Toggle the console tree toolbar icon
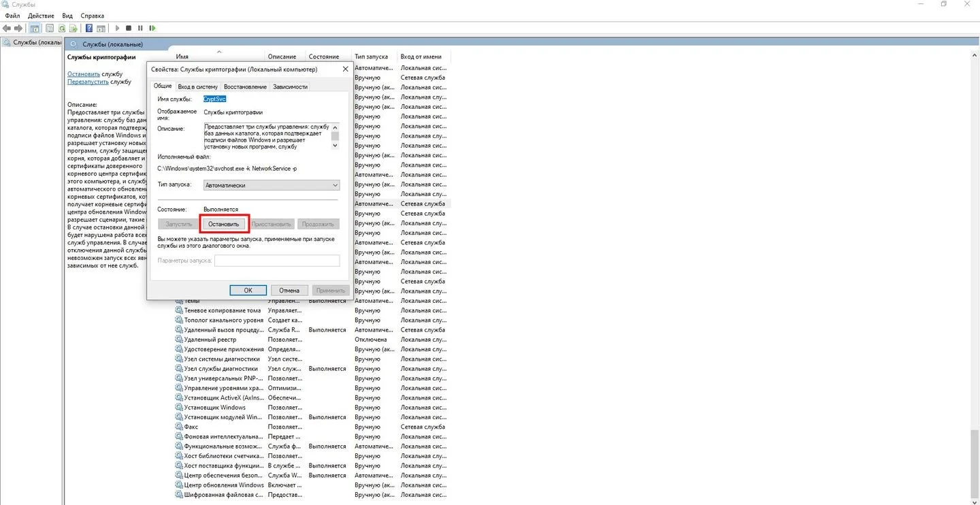980x505 pixels. 35,28
